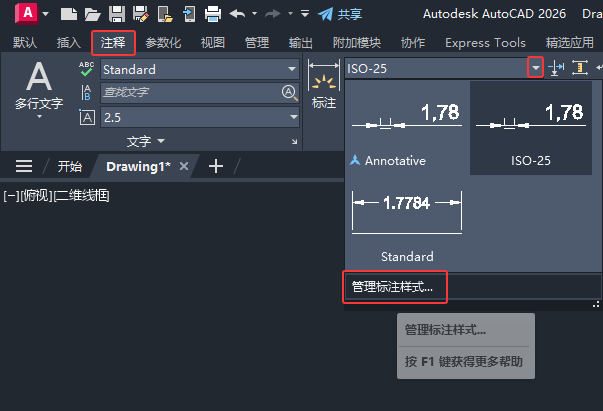Open the 附加模块 ribbon tab

pos(357,43)
